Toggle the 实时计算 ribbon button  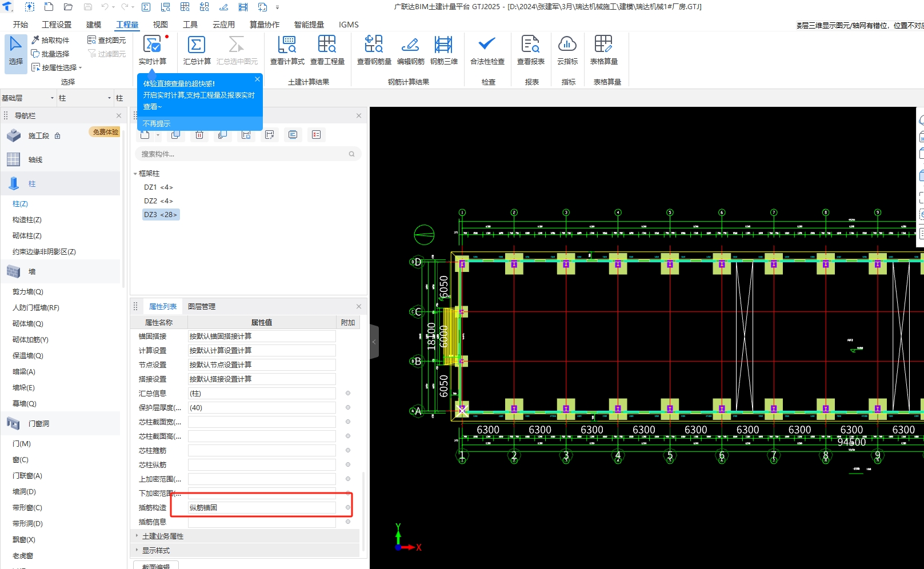pyautogui.click(x=153, y=50)
